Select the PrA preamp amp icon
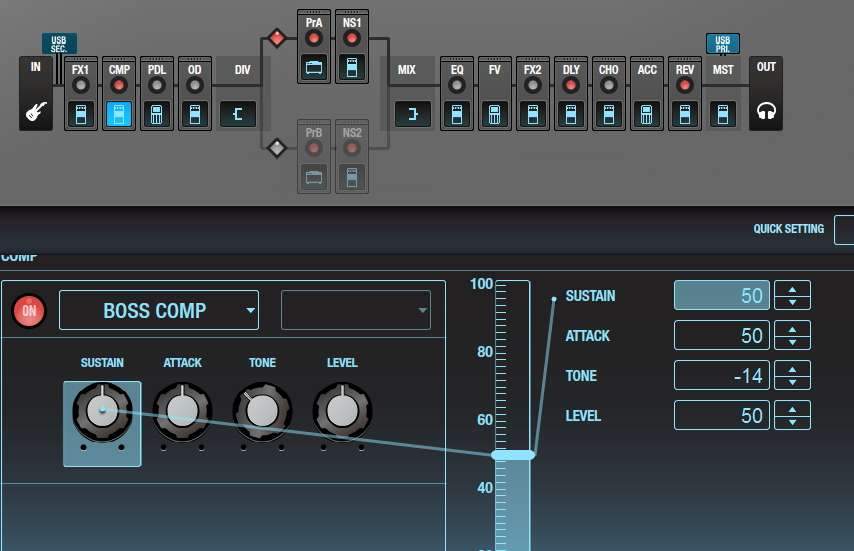 314,68
